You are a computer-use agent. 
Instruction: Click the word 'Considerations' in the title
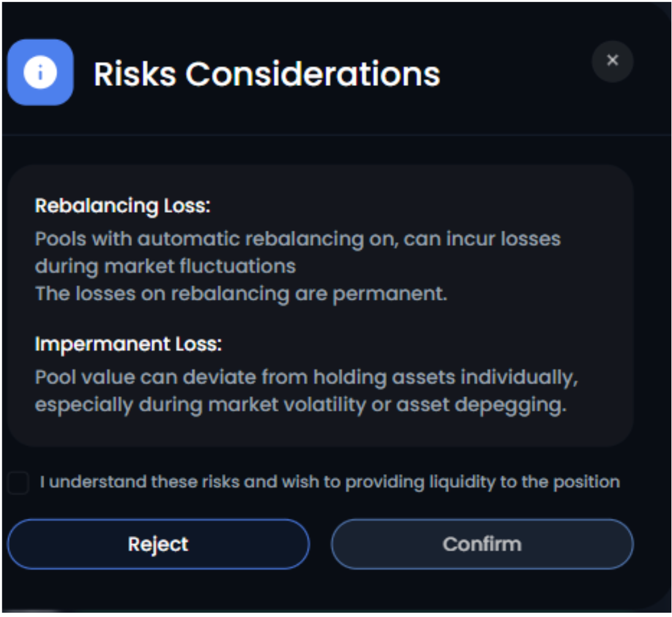313,74
